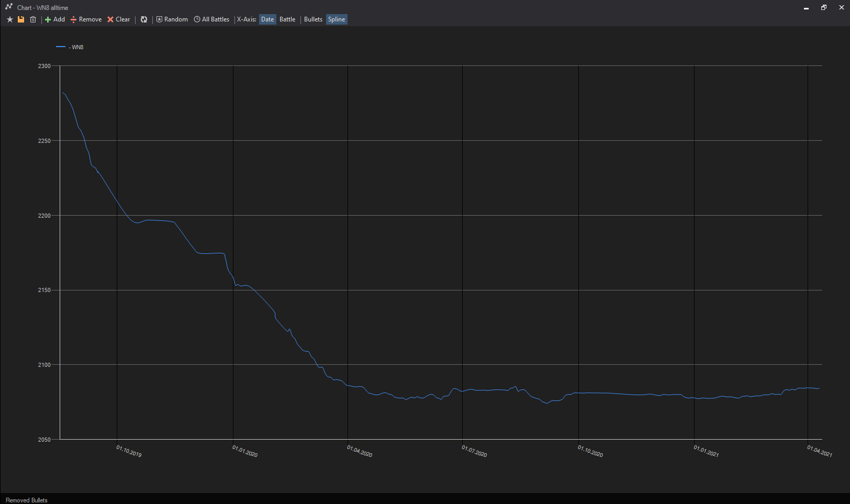Screen dimensions: 850x504
Task: Add a new chart line
Action: (x=55, y=19)
